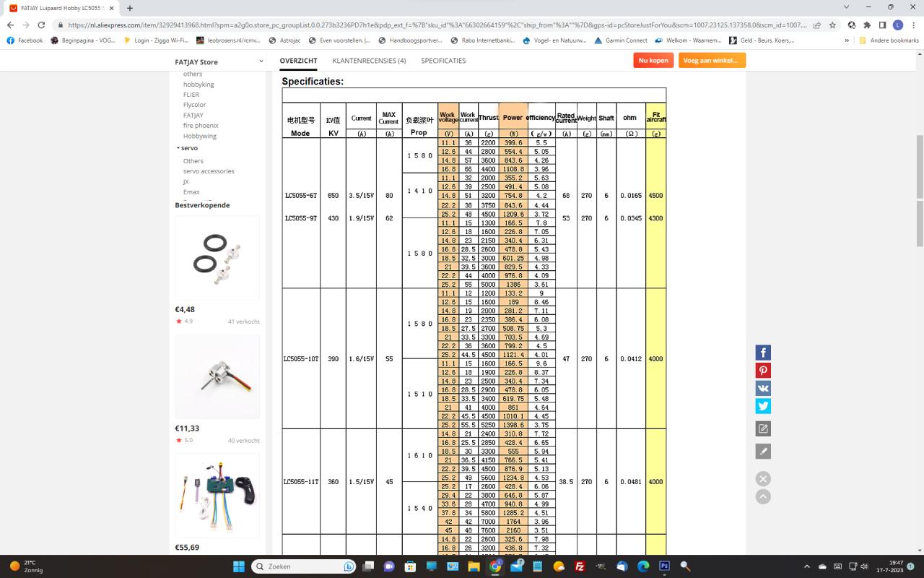Switch to the OVERZICHT tab
The width and height of the screenshot is (924, 578).
[298, 61]
